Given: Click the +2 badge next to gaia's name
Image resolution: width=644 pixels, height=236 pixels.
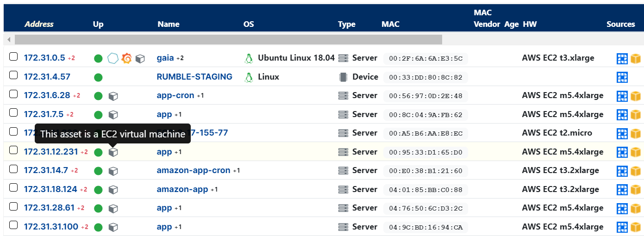Looking at the screenshot, I should click(180, 58).
